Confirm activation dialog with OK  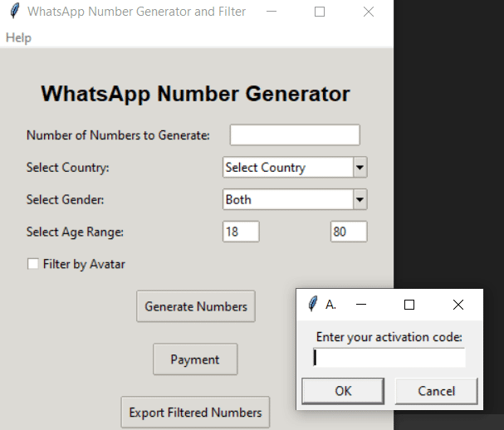[x=343, y=391]
